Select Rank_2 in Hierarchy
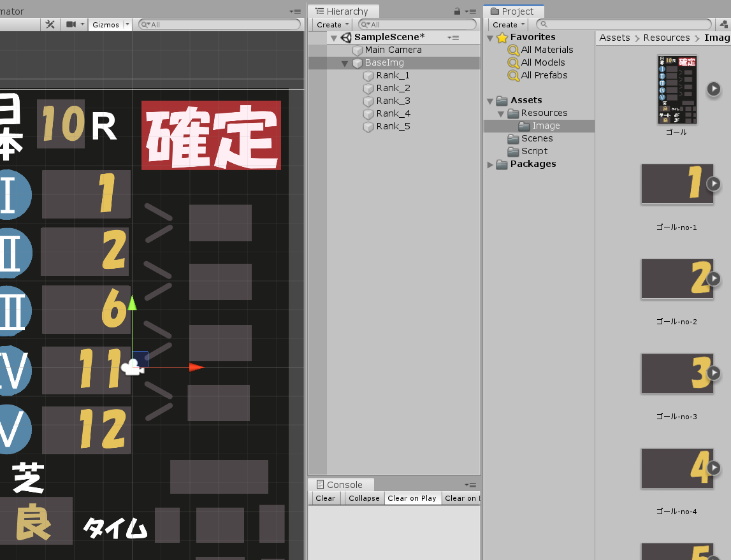This screenshot has width=731, height=560. 393,88
